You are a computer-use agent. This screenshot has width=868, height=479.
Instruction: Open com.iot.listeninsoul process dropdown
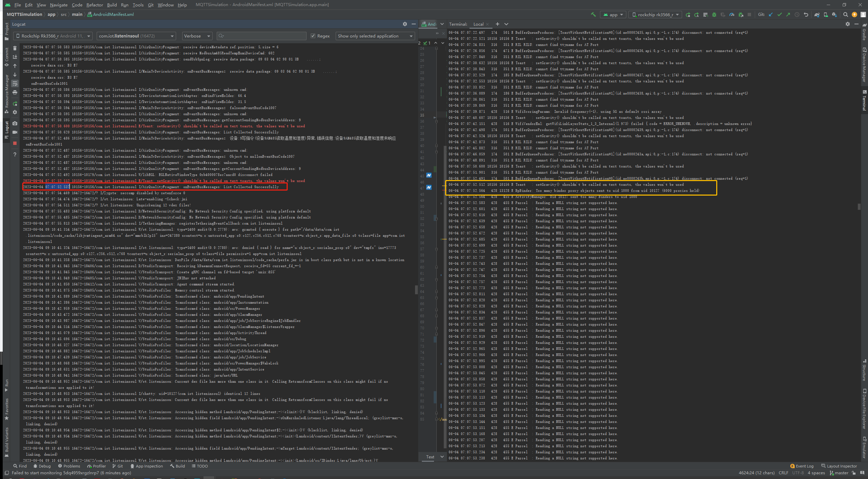click(136, 36)
